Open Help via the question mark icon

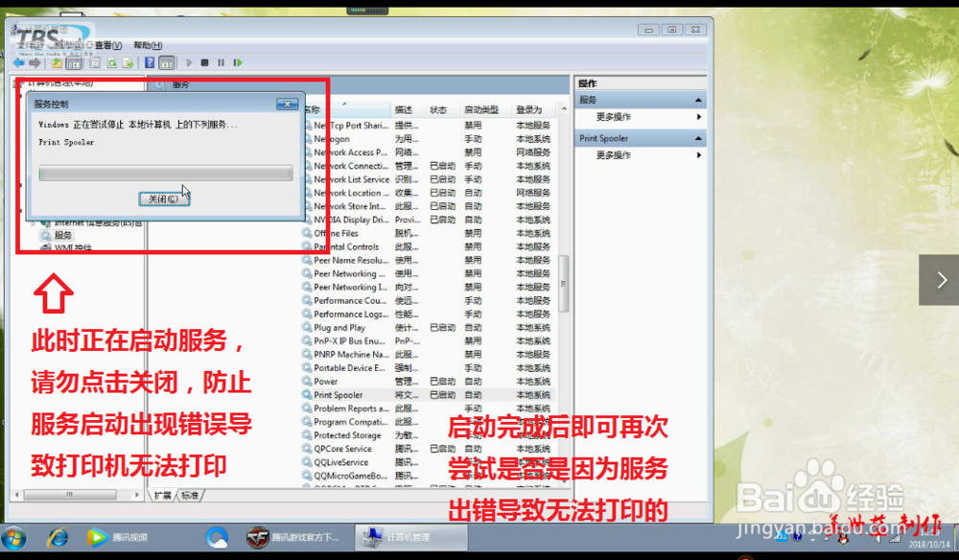(148, 62)
